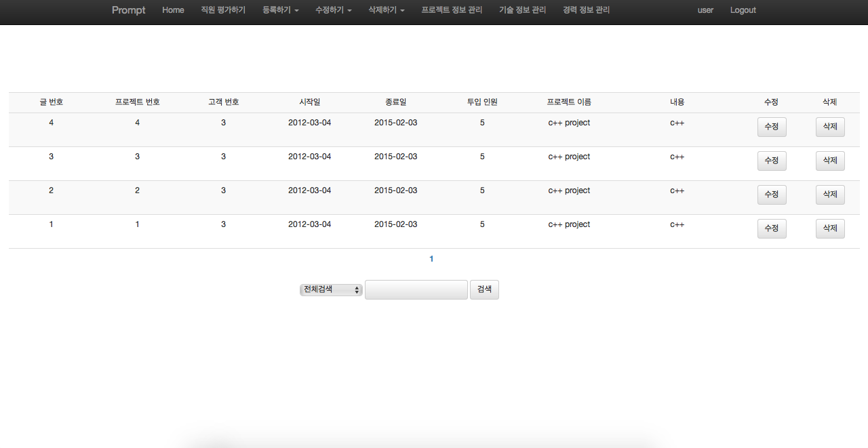Open the 전체검색 search type dropdown

pos(331,289)
